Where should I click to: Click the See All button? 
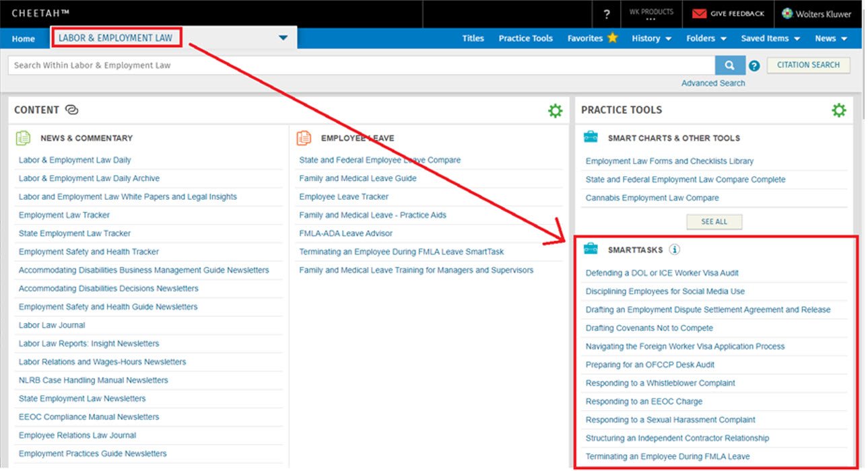click(x=714, y=221)
